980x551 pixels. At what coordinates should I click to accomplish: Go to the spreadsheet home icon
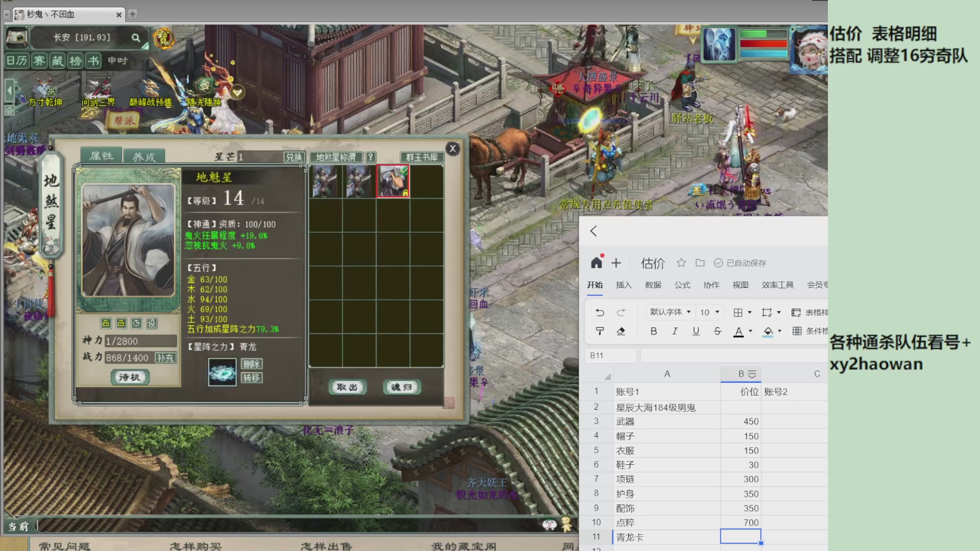click(x=596, y=263)
